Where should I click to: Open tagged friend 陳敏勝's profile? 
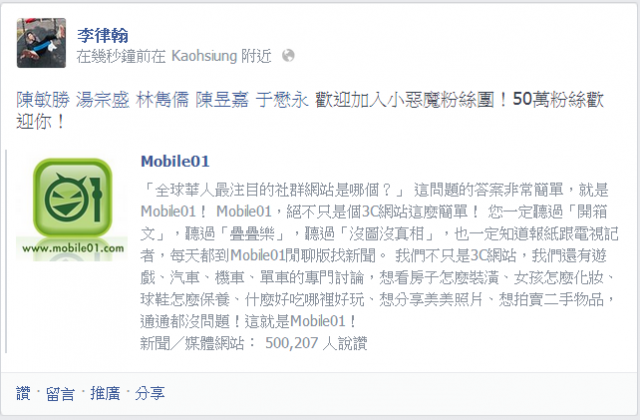coord(43,100)
